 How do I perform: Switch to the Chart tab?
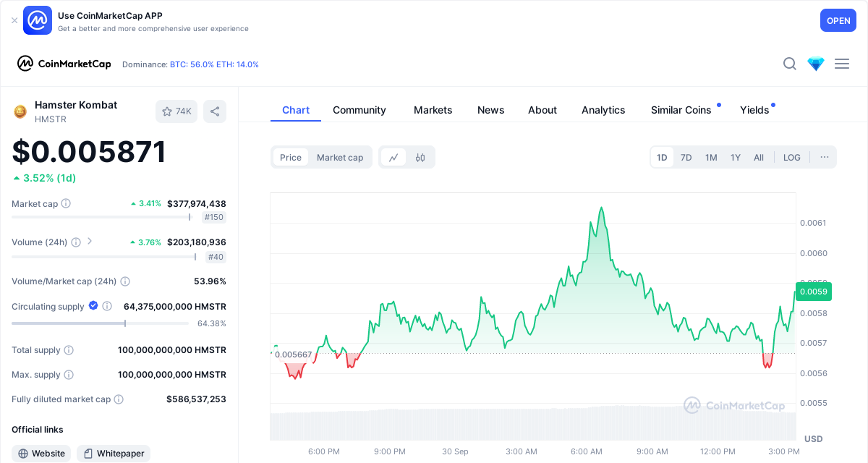[x=296, y=110]
